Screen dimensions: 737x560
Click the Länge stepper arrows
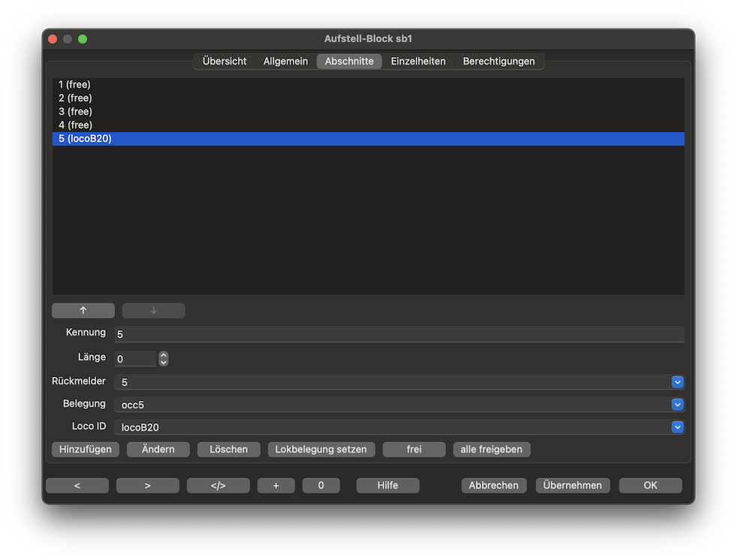coord(164,359)
